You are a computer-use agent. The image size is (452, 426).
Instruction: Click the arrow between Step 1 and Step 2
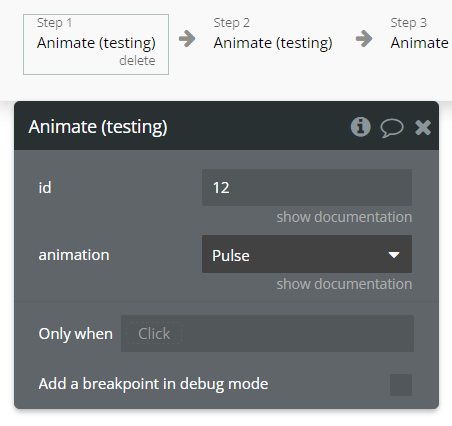tap(187, 39)
